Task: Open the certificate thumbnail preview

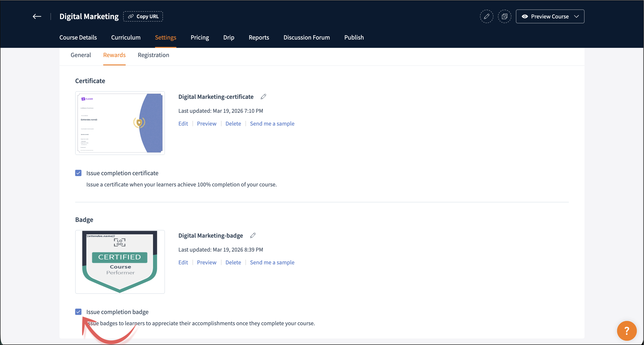Action: (x=120, y=123)
